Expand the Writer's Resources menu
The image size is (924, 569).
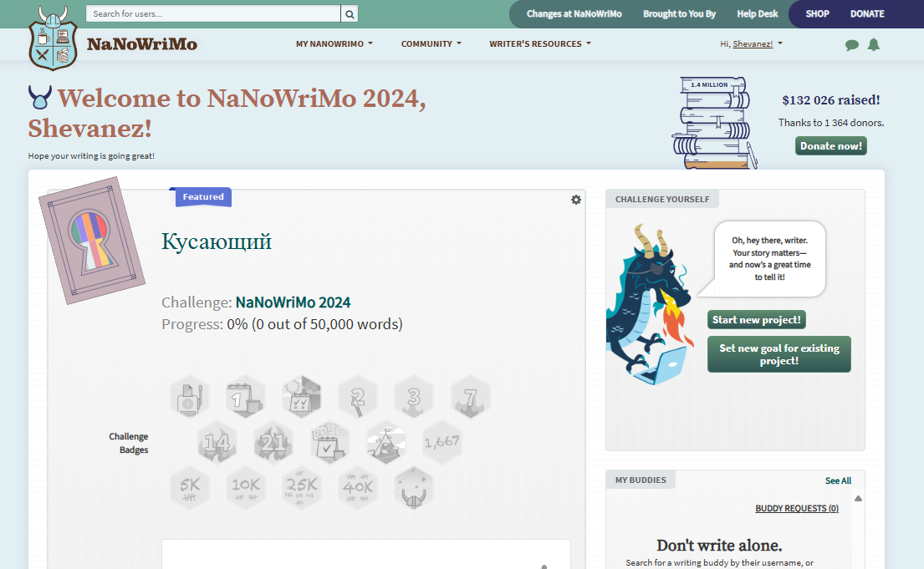[x=540, y=43]
